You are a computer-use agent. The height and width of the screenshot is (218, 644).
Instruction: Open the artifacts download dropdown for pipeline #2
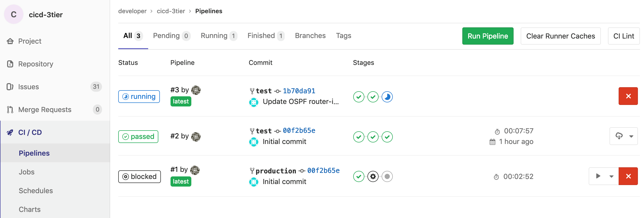pyautogui.click(x=623, y=136)
